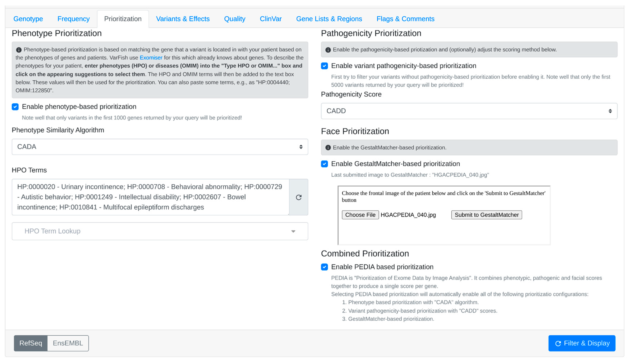Switch transcript database to EnsEMBL
The width and height of the screenshot is (630, 364).
(x=68, y=343)
